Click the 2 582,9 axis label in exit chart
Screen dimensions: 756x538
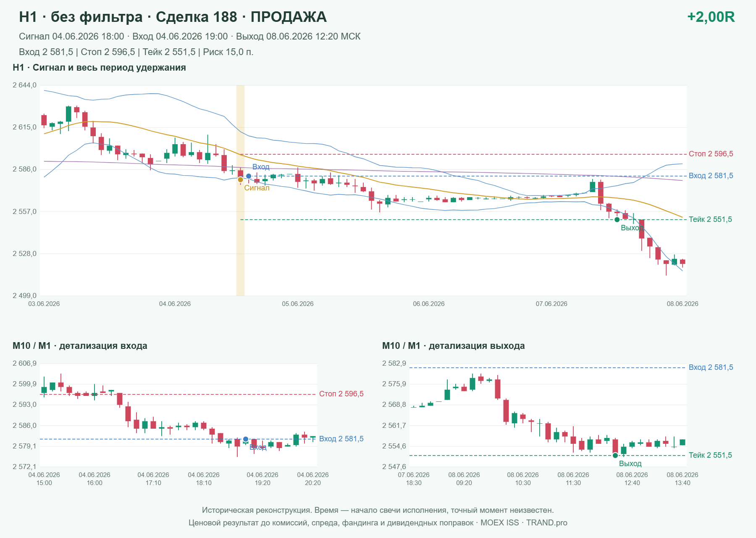click(394, 364)
